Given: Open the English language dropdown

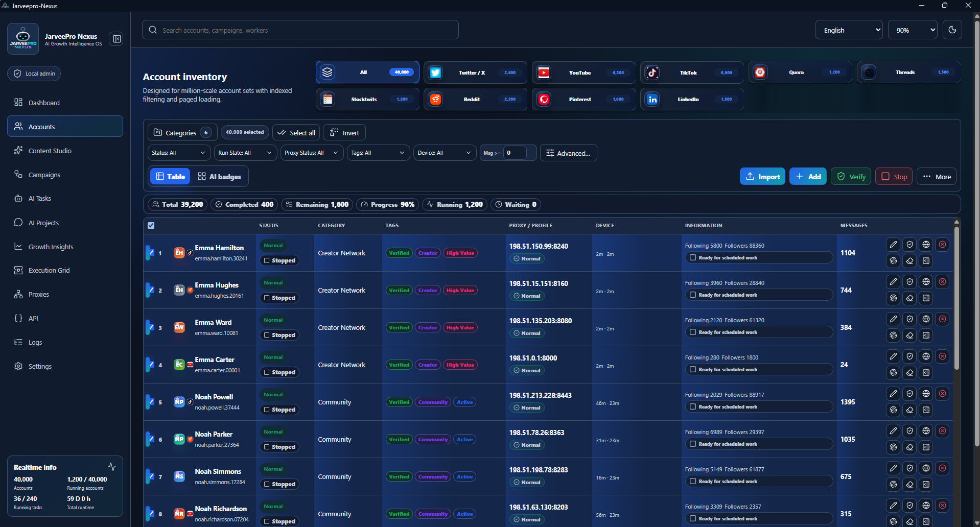Looking at the screenshot, I should (x=849, y=30).
